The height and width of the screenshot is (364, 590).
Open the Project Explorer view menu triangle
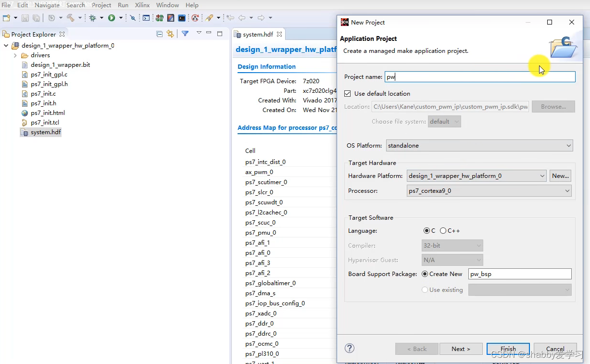tap(199, 33)
